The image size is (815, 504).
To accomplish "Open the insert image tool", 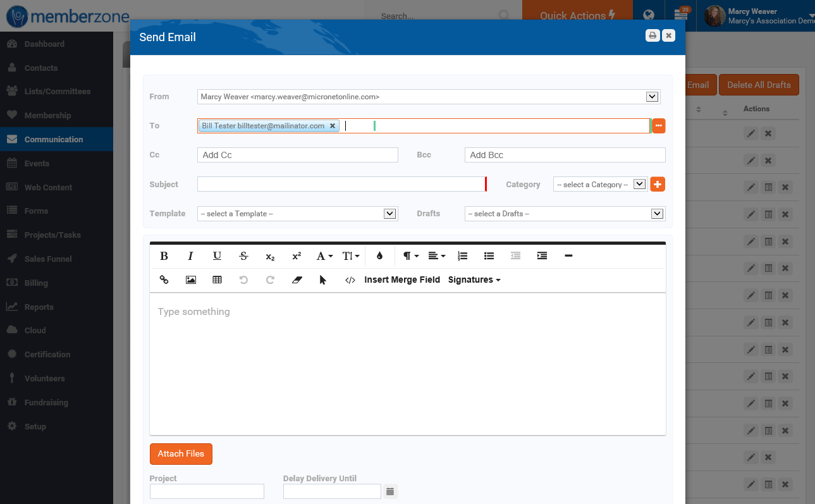I will [x=190, y=280].
